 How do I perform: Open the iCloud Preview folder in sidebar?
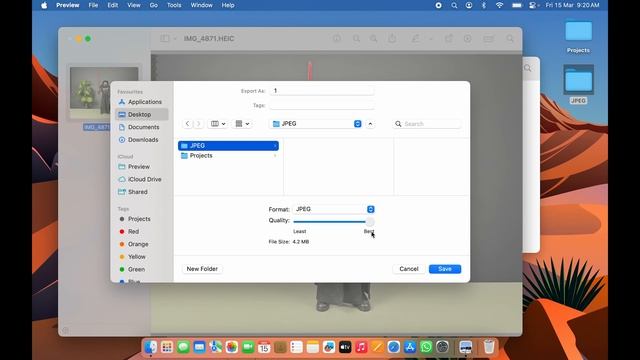click(134, 167)
